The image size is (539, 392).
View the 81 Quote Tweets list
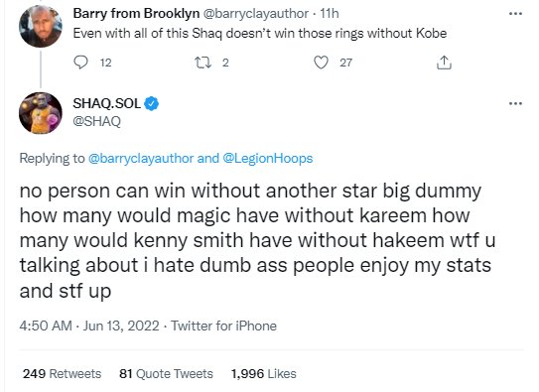pos(166,374)
